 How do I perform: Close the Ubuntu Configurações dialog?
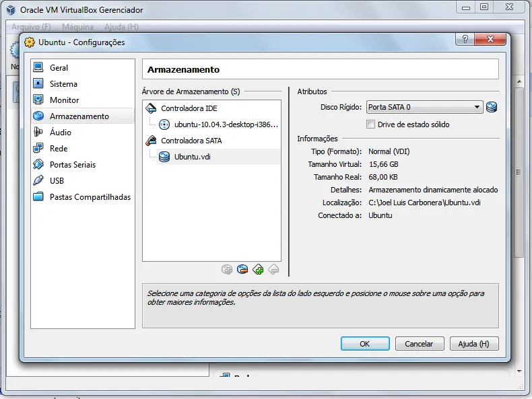[x=490, y=39]
